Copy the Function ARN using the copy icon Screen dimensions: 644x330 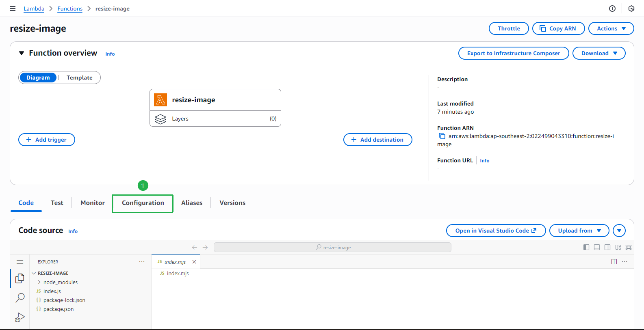click(x=442, y=136)
